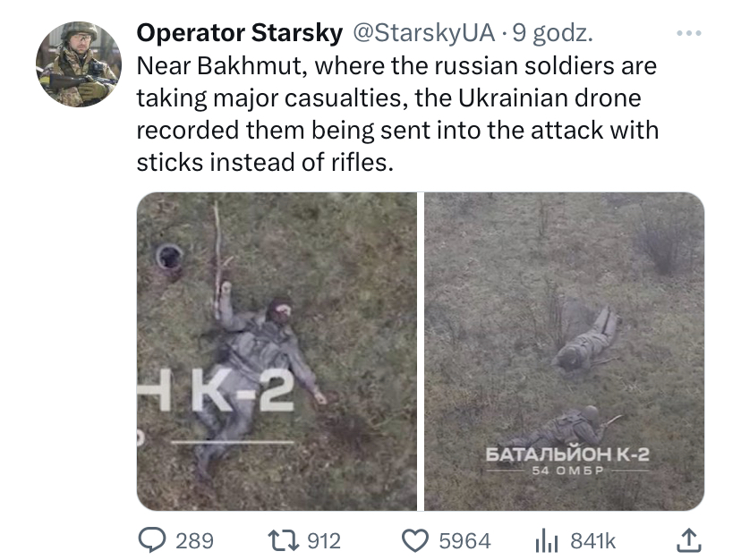The width and height of the screenshot is (741, 560).
Task: Click the share upload icon
Action: pos(688,539)
